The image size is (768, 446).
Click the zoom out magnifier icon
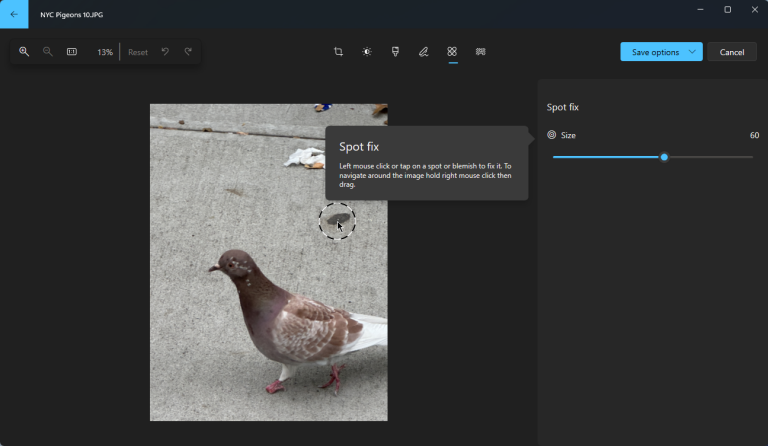[48, 51]
